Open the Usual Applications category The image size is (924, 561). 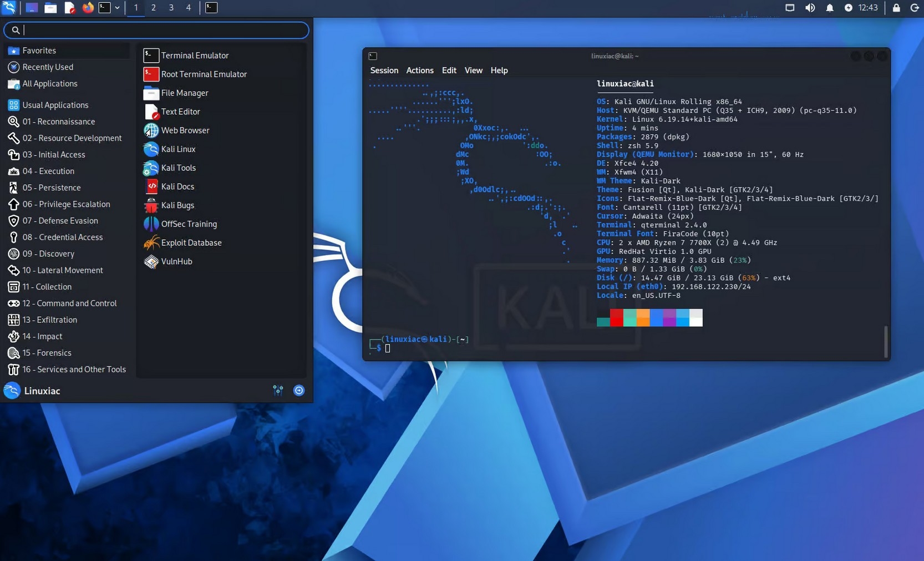coord(67,105)
